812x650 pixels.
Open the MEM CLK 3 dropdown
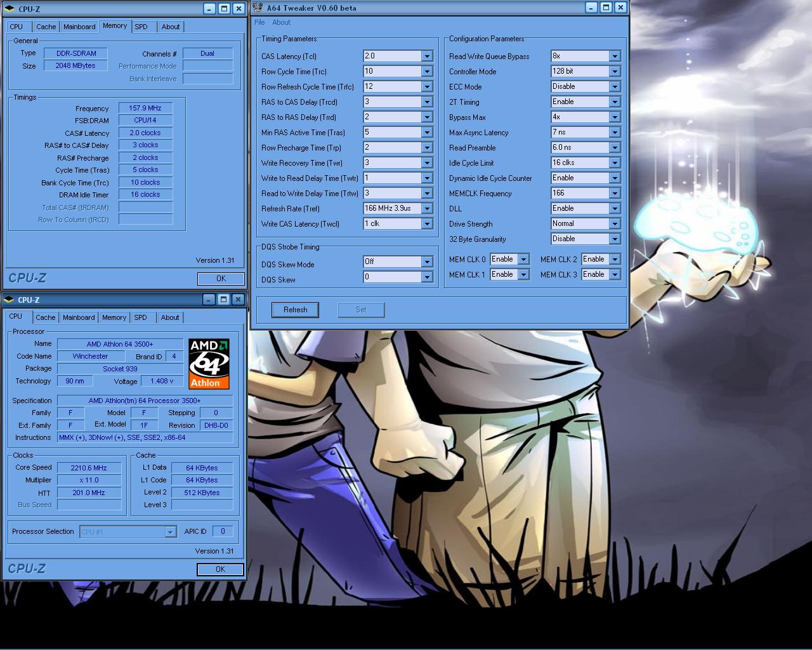coord(615,274)
